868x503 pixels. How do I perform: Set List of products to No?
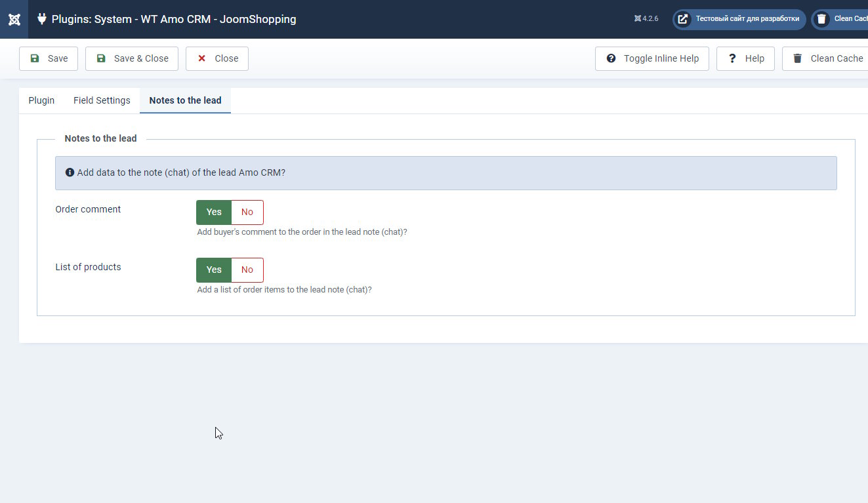pos(247,270)
